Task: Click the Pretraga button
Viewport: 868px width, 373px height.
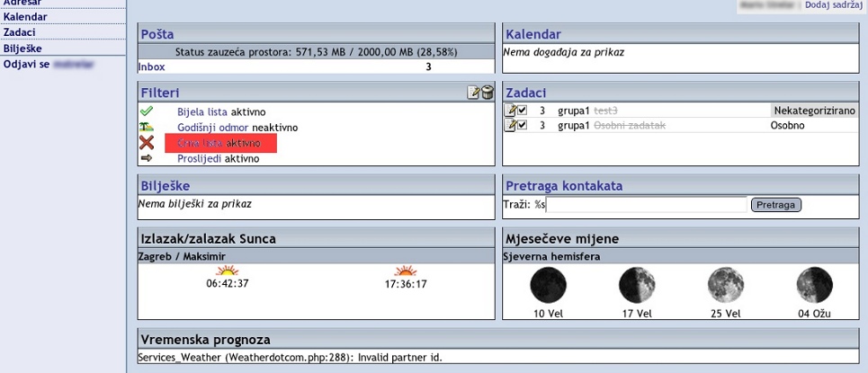Action: [x=775, y=205]
